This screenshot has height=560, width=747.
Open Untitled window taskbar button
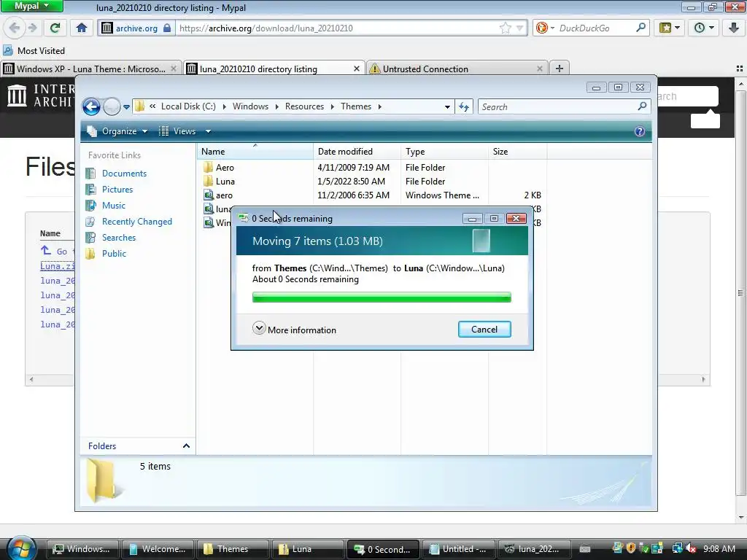point(458,549)
